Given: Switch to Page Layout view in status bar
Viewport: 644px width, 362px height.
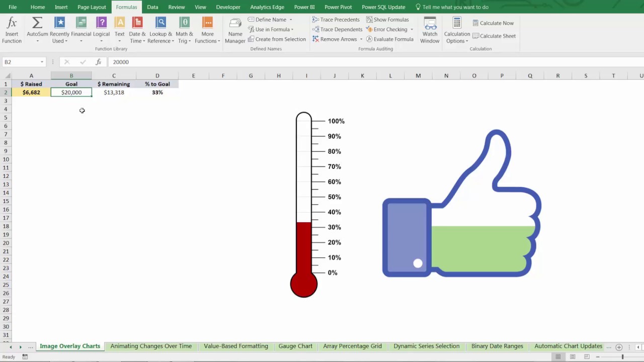Looking at the screenshot, I should coord(573,357).
